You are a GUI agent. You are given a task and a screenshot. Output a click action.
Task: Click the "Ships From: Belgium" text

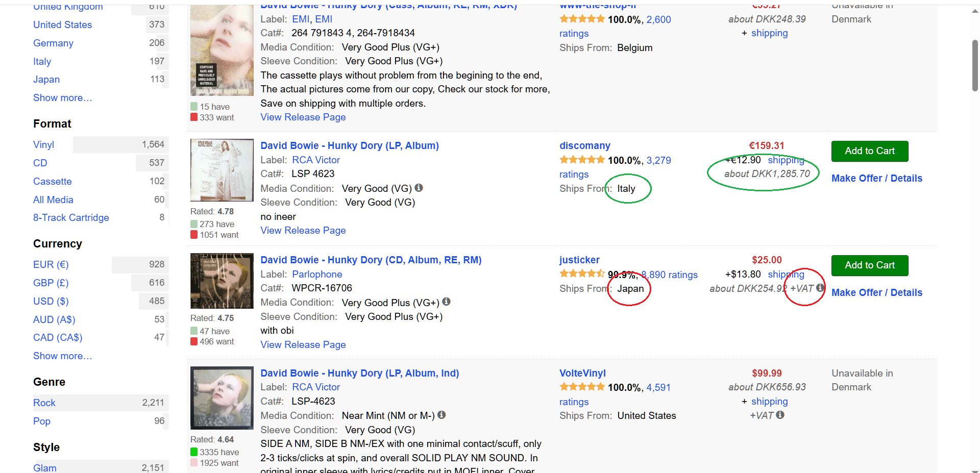pyautogui.click(x=606, y=47)
